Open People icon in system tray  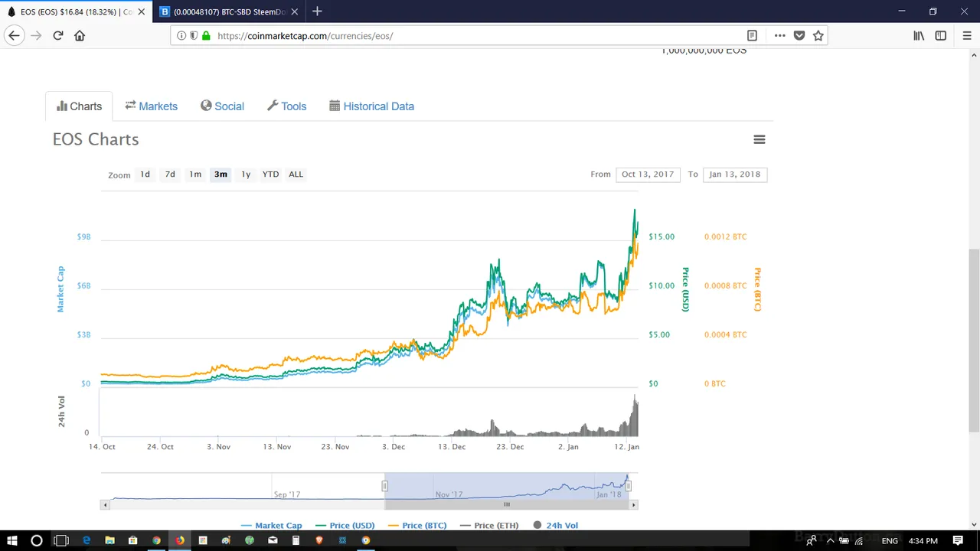[811, 540]
